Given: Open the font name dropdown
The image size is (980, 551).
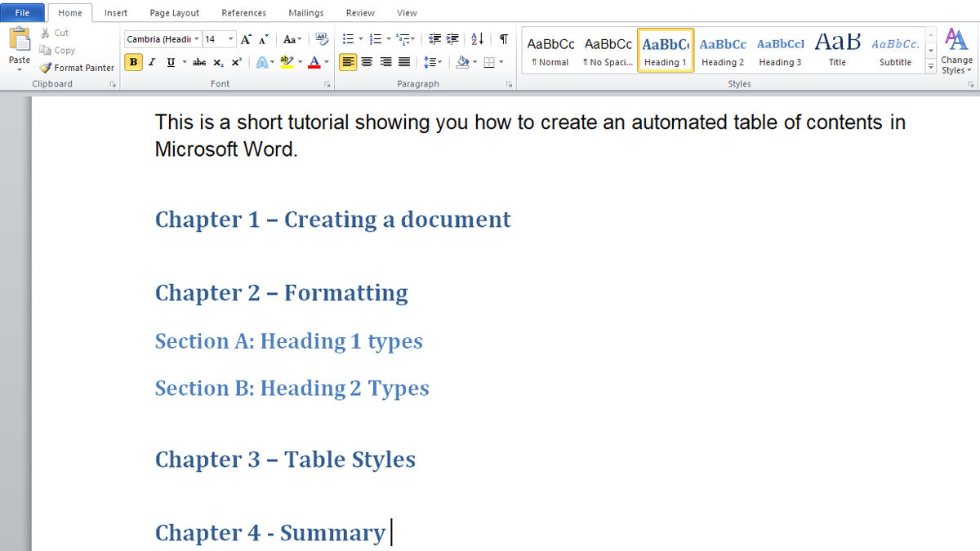Looking at the screenshot, I should point(197,39).
